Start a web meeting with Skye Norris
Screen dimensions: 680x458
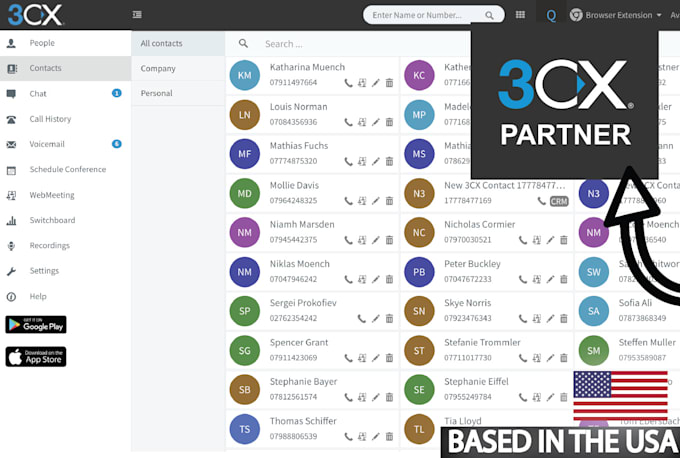(536, 319)
